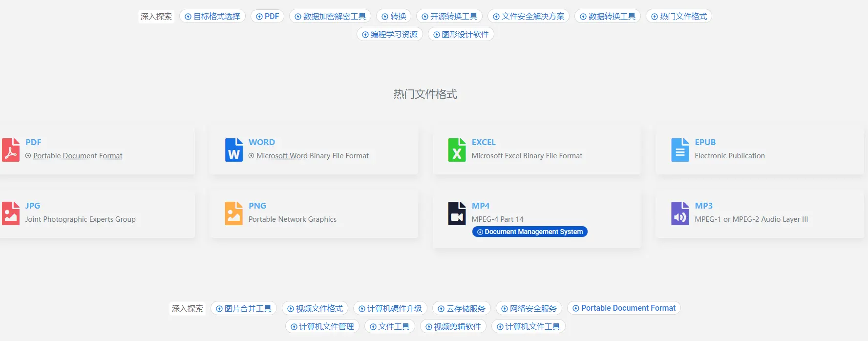Click the Joint Photographic Experts Group text

[x=81, y=219]
